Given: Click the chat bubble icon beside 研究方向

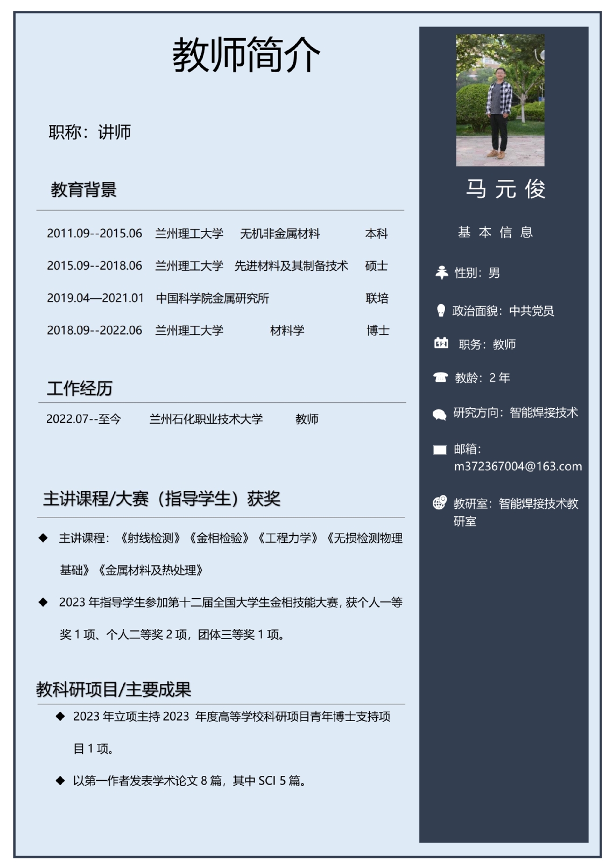Looking at the screenshot, I should click(x=439, y=414).
